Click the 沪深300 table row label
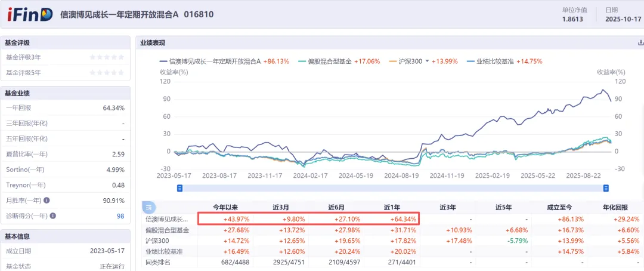Screen dimensions: 644x271 pyautogui.click(x=157, y=241)
